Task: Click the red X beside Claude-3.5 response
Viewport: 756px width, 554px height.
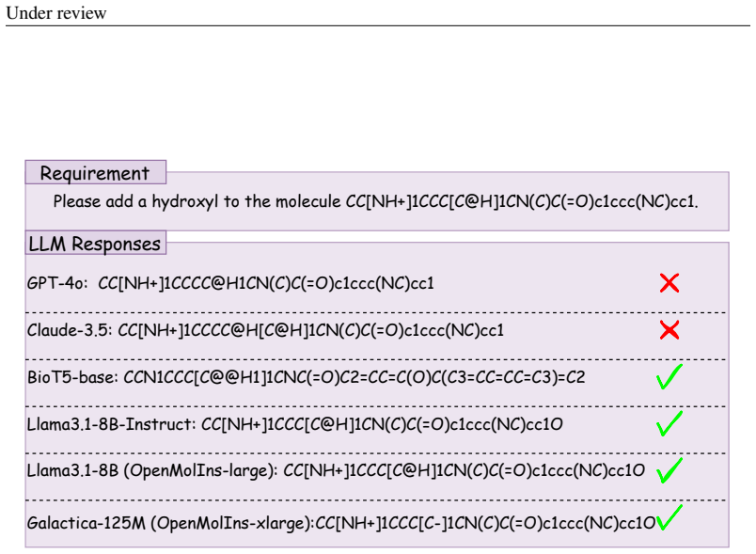Action: (669, 330)
